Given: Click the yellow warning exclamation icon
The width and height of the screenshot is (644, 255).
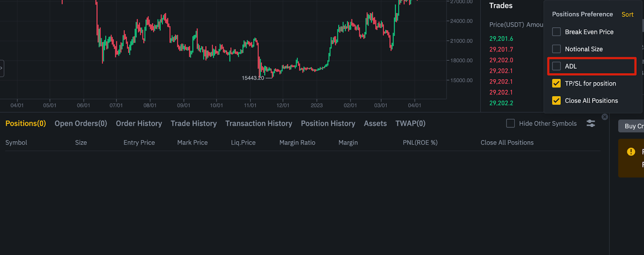Looking at the screenshot, I should tap(631, 152).
